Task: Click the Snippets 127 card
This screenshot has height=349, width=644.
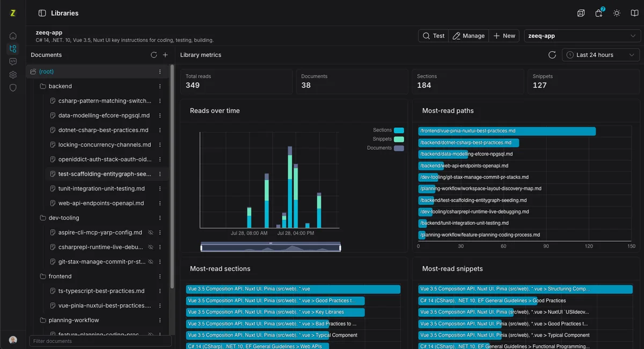Action: 584,81
